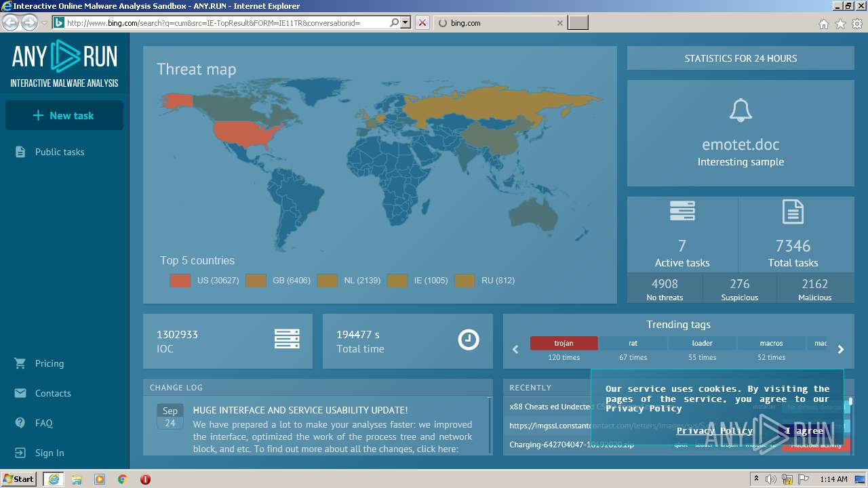Viewport: 868px width, 488px height.
Task: Click the HUGE INTERFACE AND SERVICE USABILITY UPDATE heading
Action: [300, 410]
